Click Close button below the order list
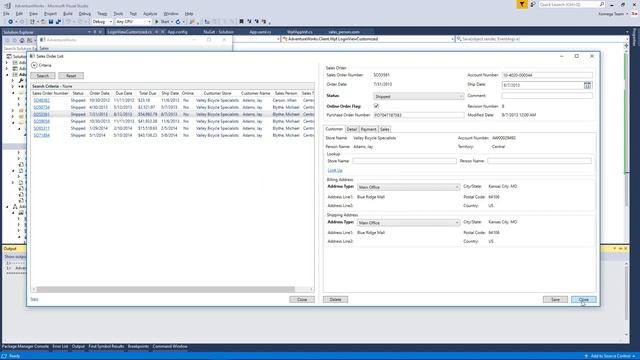 click(302, 300)
